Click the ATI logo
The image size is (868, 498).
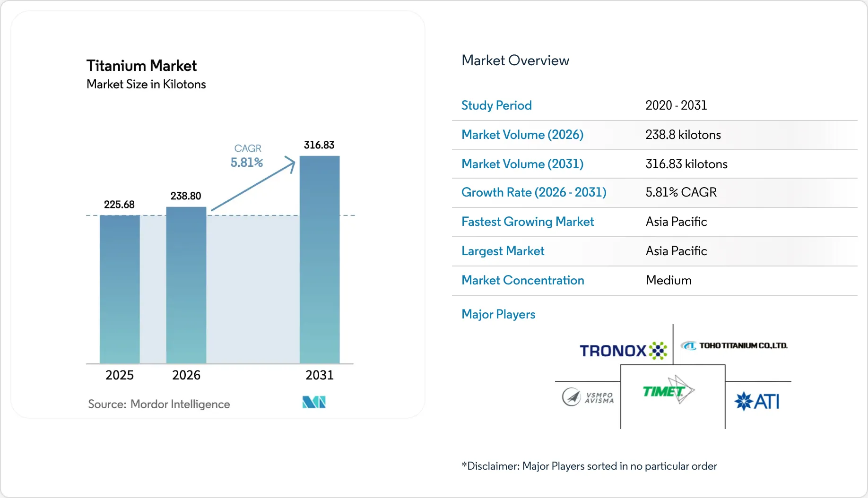(x=757, y=401)
